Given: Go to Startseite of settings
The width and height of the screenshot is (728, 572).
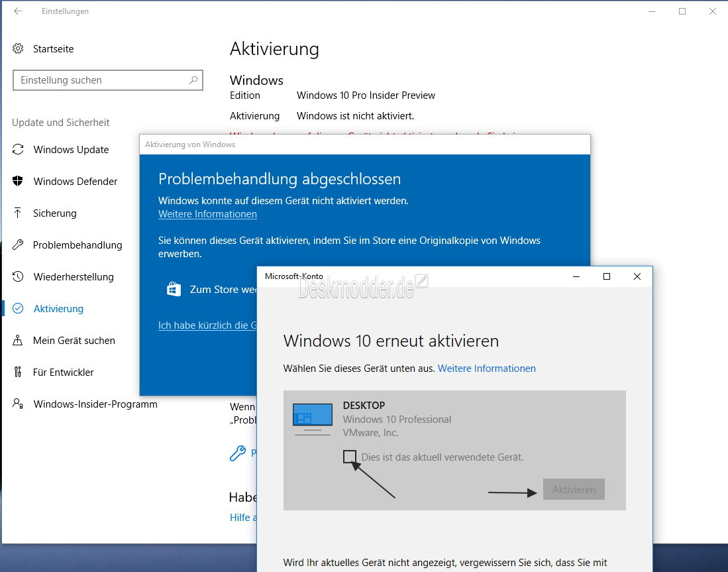Looking at the screenshot, I should (54, 49).
